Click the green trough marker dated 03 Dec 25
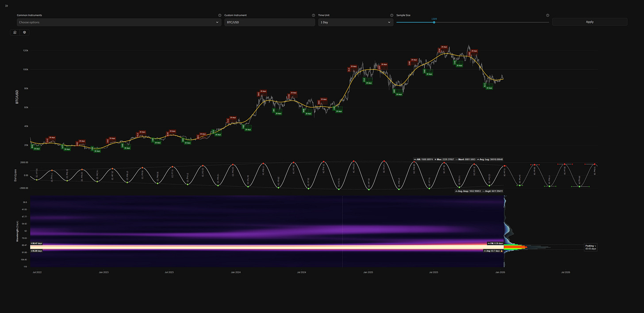644x313 pixels. coord(489,185)
